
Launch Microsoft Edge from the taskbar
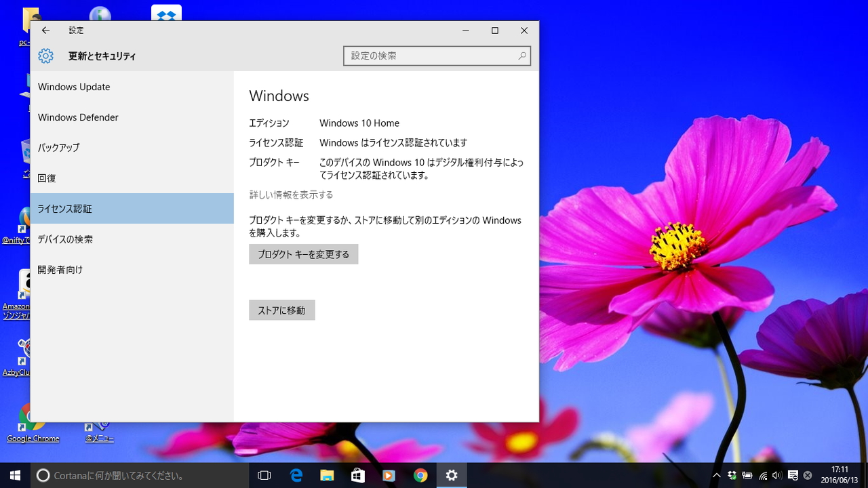pyautogui.click(x=296, y=475)
